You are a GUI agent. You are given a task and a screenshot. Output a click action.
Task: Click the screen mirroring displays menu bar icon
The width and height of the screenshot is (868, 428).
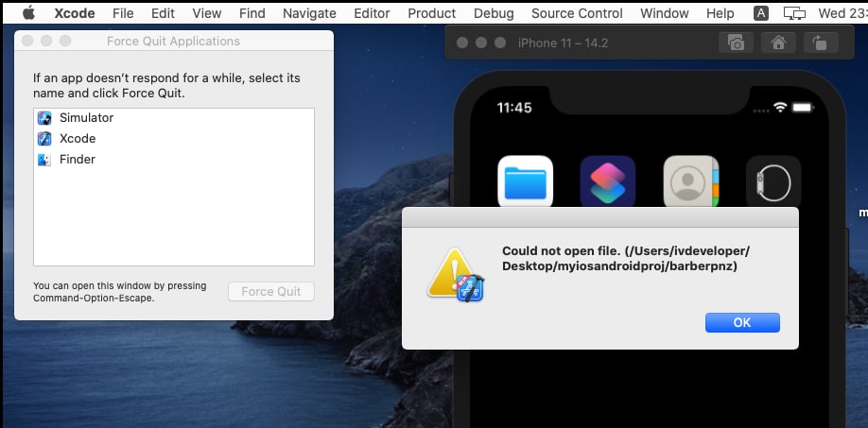tap(794, 13)
